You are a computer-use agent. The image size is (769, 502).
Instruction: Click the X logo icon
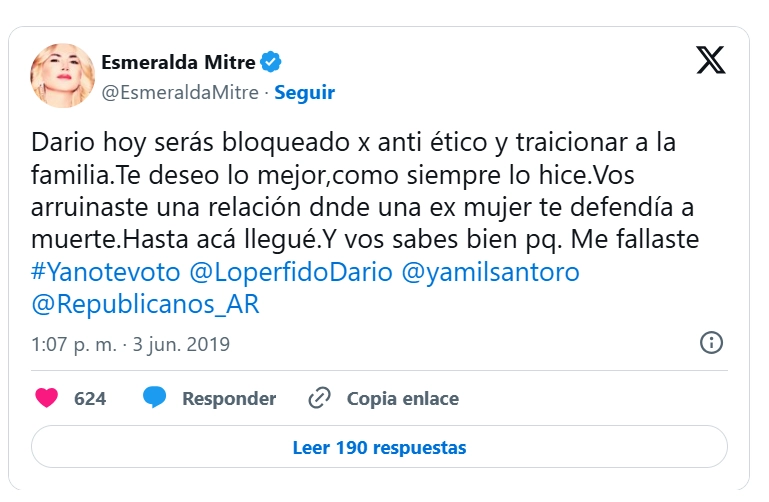pyautogui.click(x=710, y=62)
